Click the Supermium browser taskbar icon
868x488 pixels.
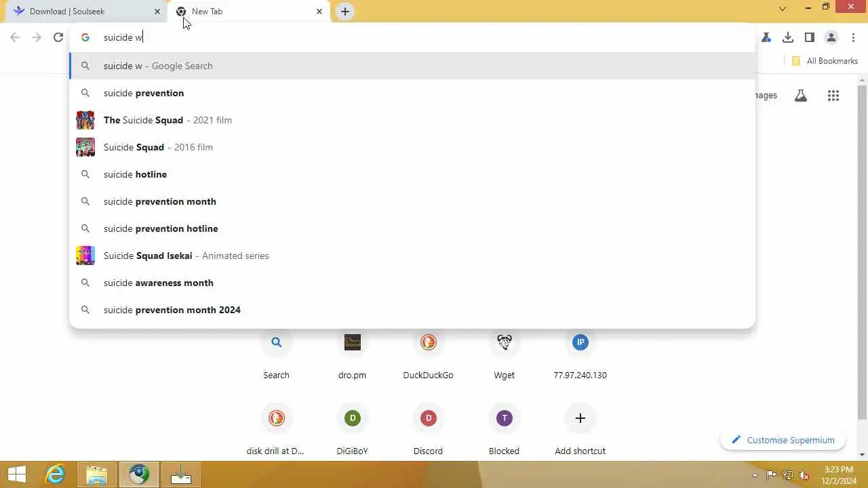pos(139,474)
